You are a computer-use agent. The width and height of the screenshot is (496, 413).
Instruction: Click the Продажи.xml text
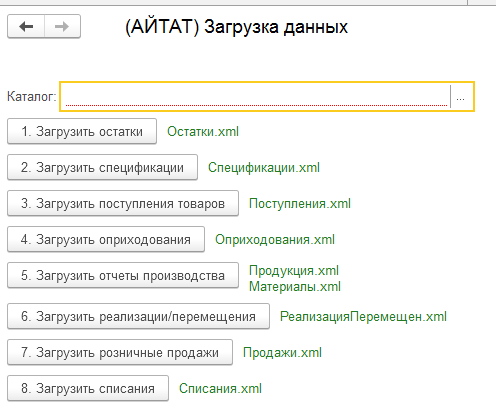[282, 352]
